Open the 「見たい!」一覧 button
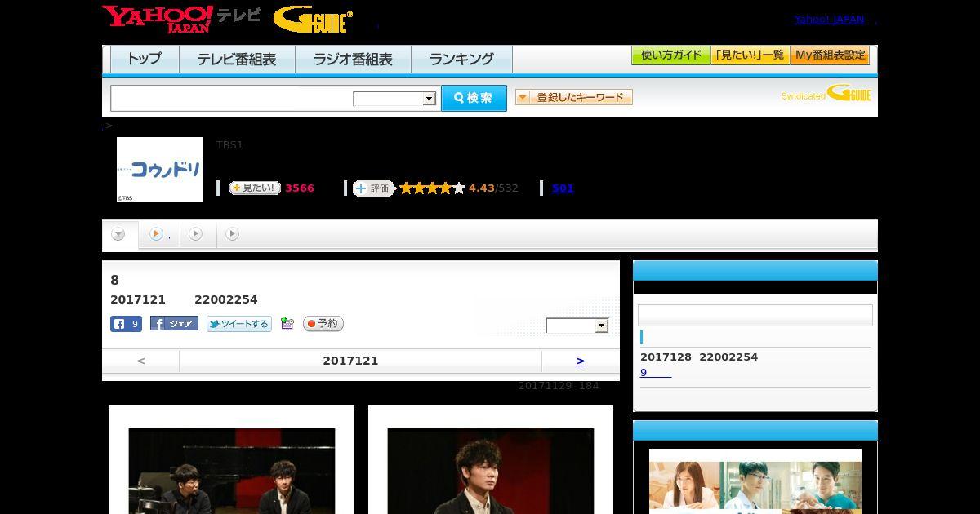Image resolution: width=980 pixels, height=514 pixels. point(751,55)
